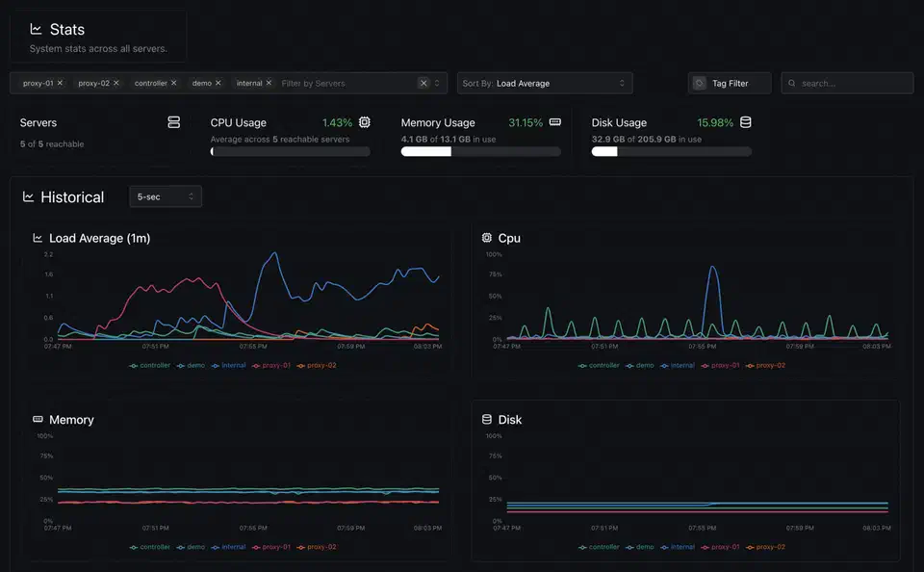Remove the proxy-01 server filter tag

pyautogui.click(x=60, y=83)
